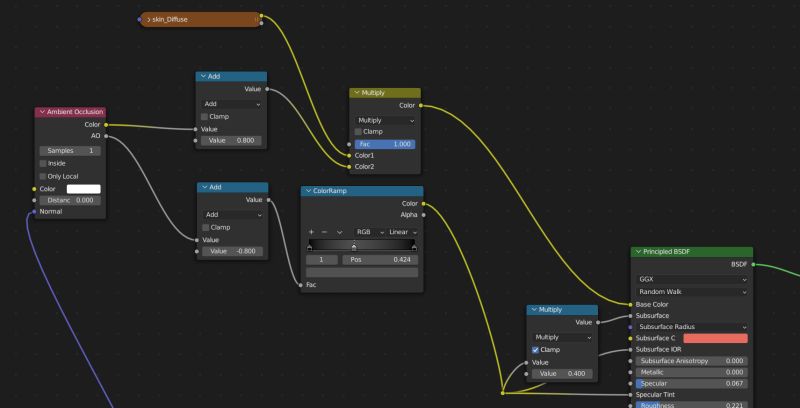Expand the Subsurface Radius dropdown
The width and height of the screenshot is (800, 408).
click(692, 327)
